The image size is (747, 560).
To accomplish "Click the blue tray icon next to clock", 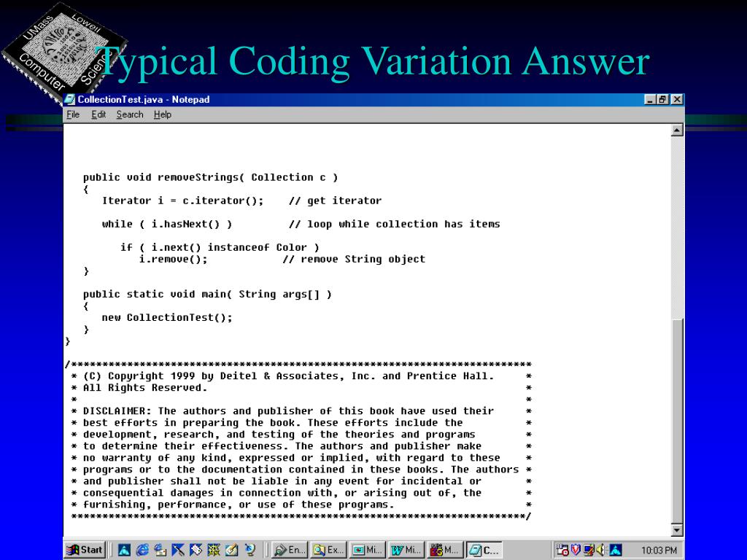I will click(616, 550).
